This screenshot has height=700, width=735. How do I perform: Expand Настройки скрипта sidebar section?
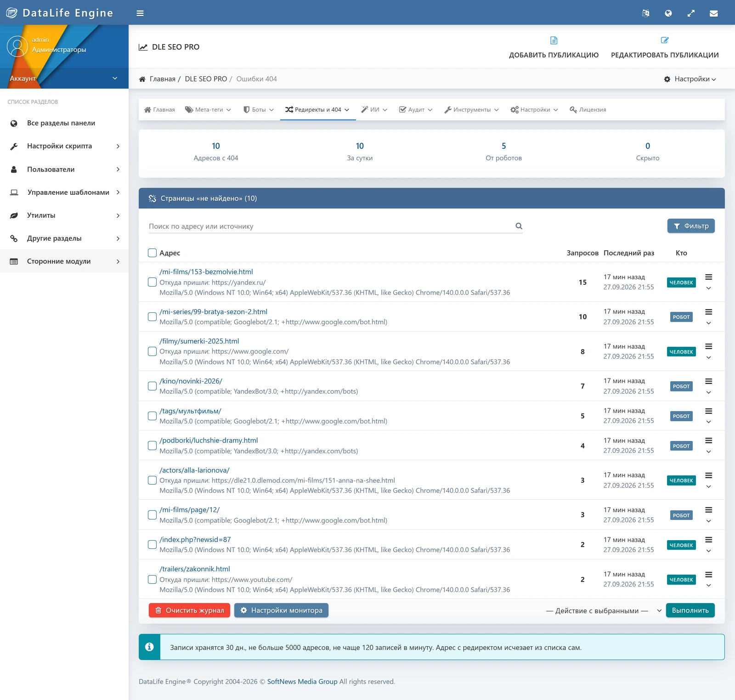coord(64,146)
